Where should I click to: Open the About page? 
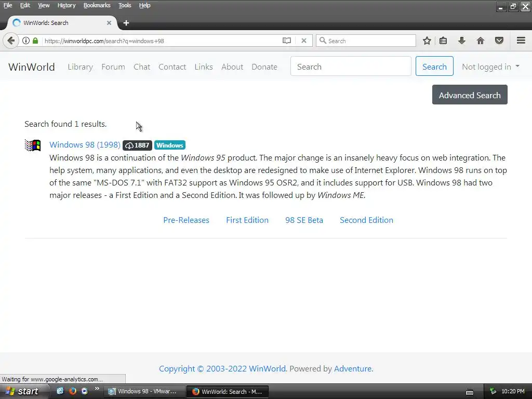click(x=232, y=67)
